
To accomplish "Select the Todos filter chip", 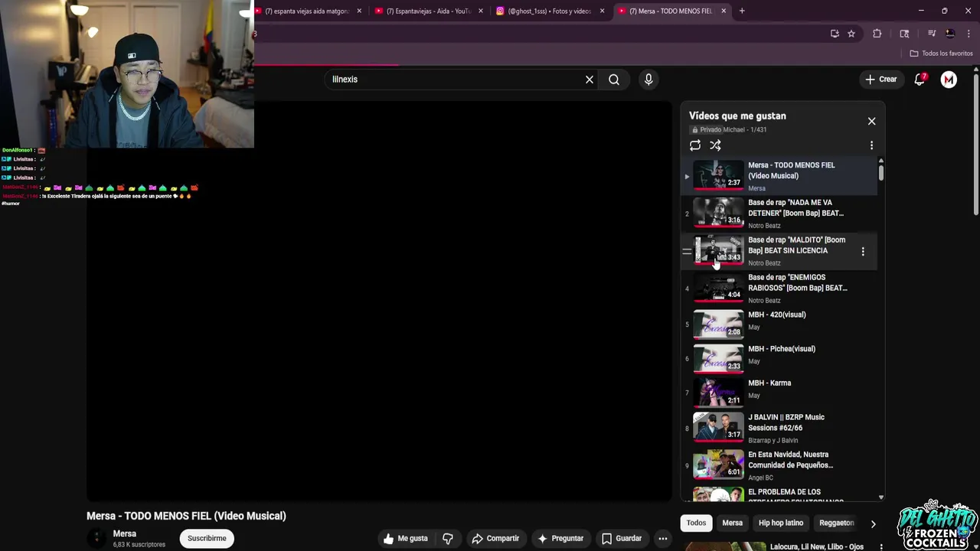I will [696, 523].
